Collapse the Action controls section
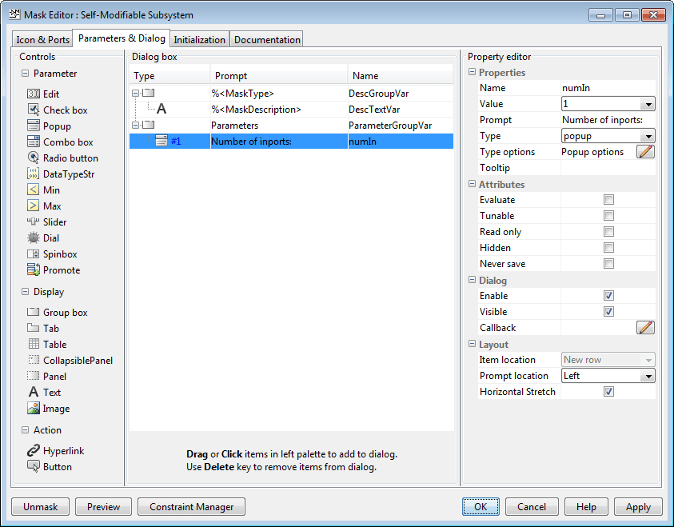674x527 pixels. pyautogui.click(x=25, y=430)
